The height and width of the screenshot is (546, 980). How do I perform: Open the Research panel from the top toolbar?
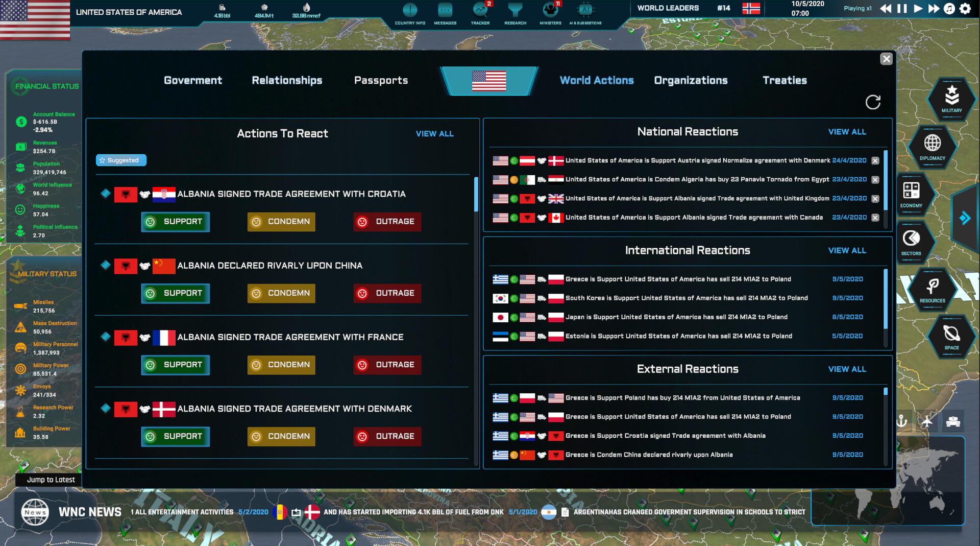tap(515, 13)
